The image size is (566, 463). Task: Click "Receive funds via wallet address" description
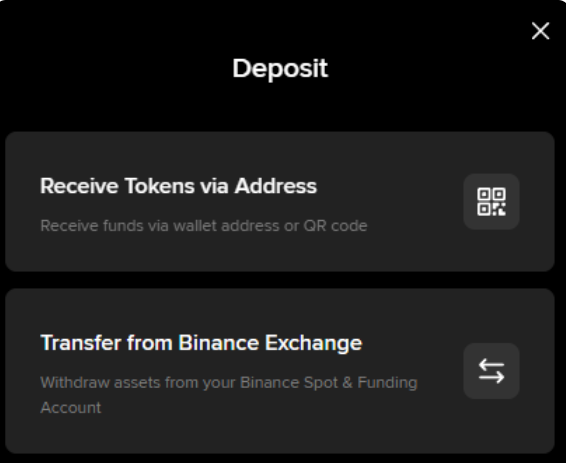(x=160, y=226)
